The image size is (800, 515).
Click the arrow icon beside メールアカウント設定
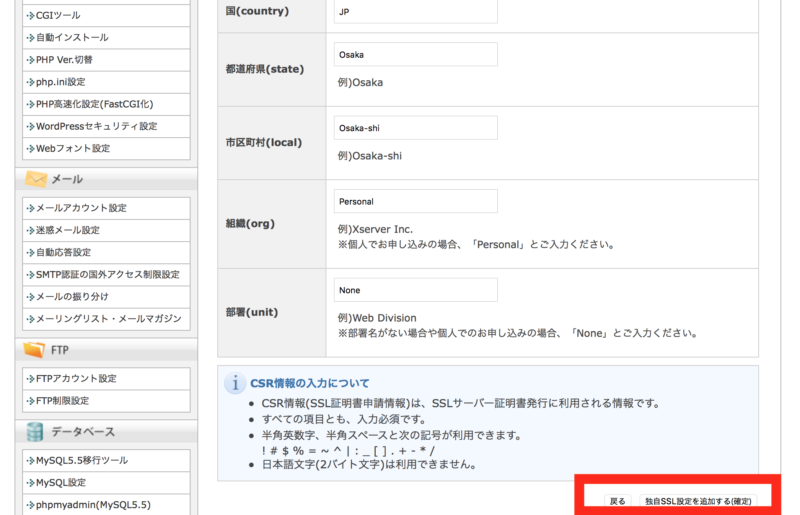31,208
